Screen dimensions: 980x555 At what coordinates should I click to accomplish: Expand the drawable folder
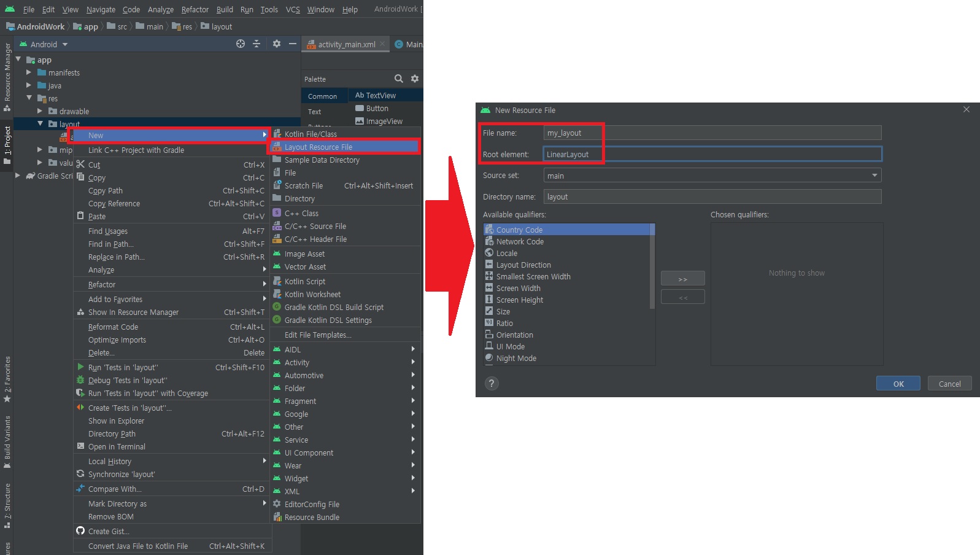tap(40, 111)
